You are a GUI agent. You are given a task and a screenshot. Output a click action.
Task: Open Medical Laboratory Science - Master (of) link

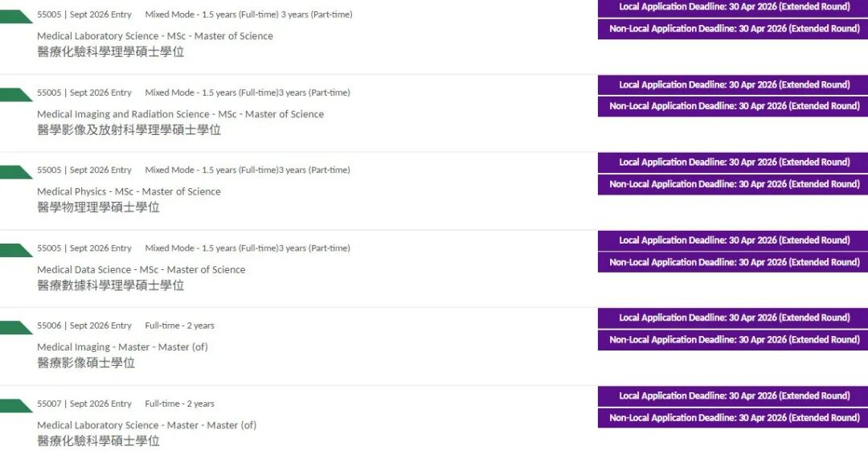(146, 425)
